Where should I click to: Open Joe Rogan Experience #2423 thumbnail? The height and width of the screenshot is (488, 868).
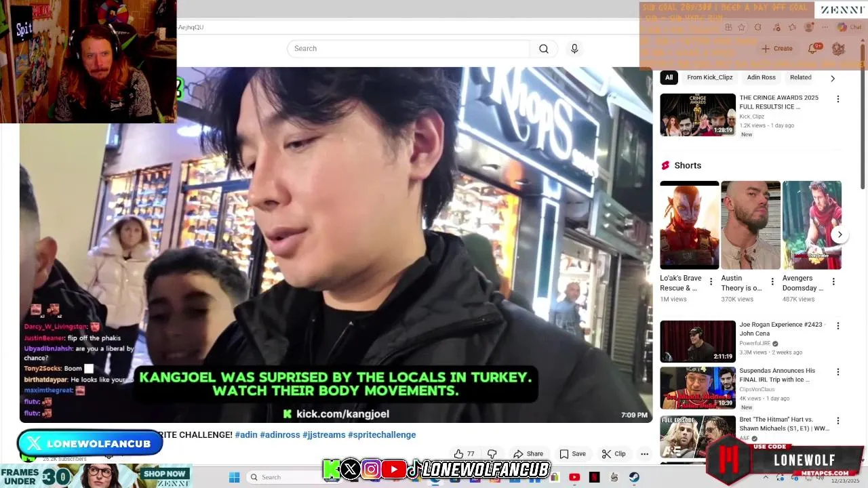[698, 342]
